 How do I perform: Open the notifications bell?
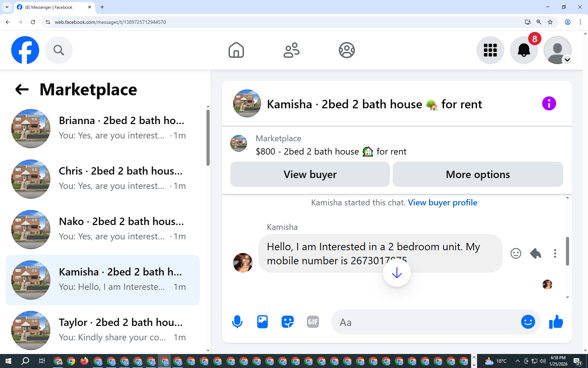click(524, 50)
